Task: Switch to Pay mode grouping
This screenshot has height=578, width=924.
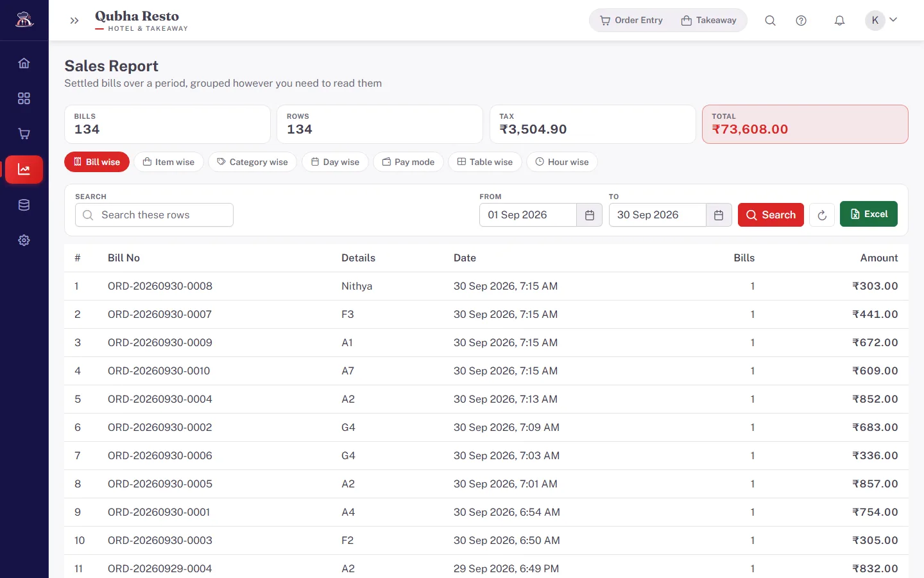Action: click(408, 162)
